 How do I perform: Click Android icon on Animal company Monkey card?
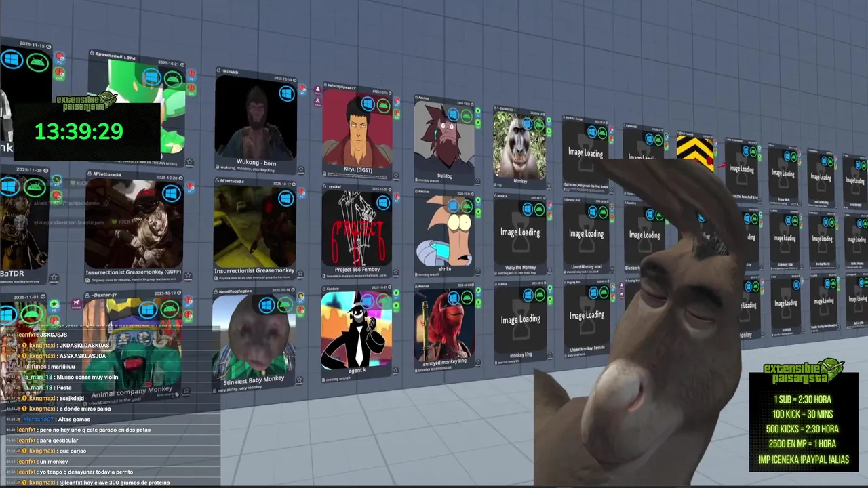pyautogui.click(x=170, y=310)
